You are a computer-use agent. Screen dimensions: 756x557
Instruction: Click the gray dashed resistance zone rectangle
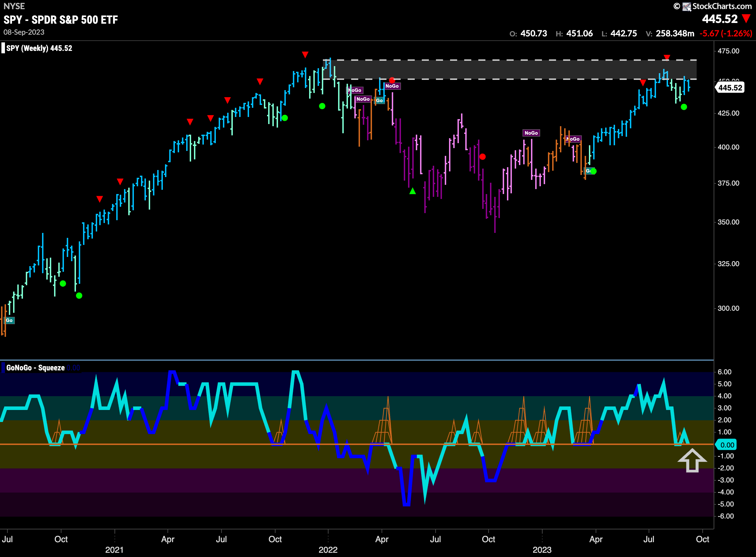pyautogui.click(x=510, y=69)
